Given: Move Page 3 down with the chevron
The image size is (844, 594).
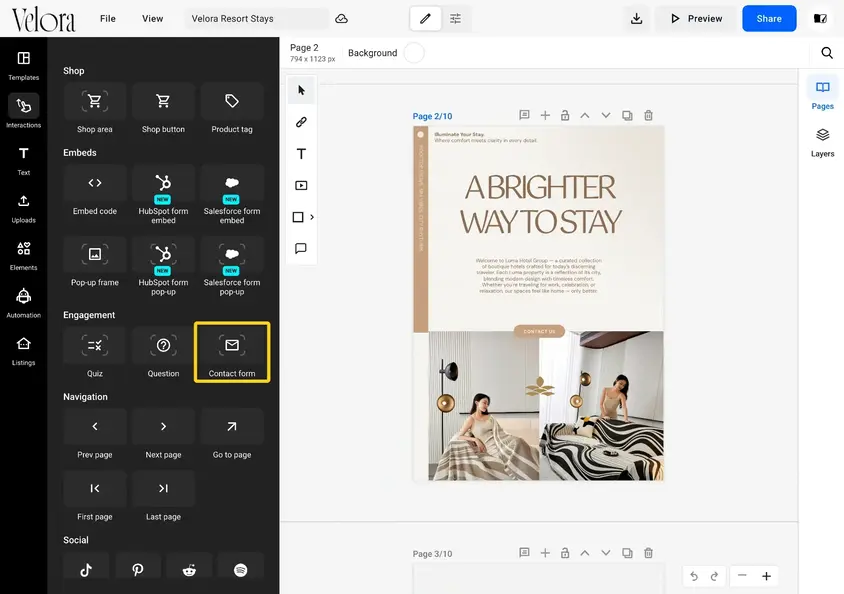Looking at the screenshot, I should (606, 553).
